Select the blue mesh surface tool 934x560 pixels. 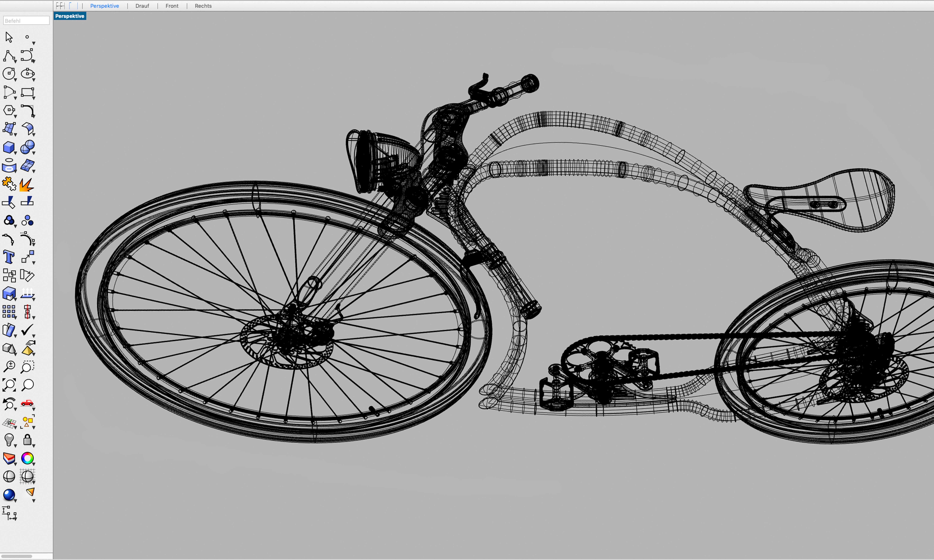[x=27, y=166]
